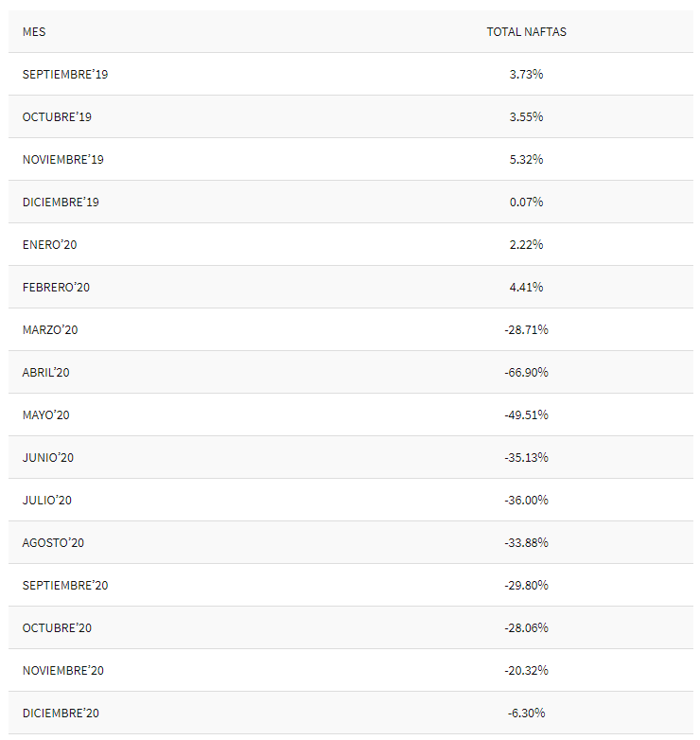Image resolution: width=700 pixels, height=740 pixels.
Task: Select the SEPTIEMBRE'19 row label
Action: click(65, 75)
